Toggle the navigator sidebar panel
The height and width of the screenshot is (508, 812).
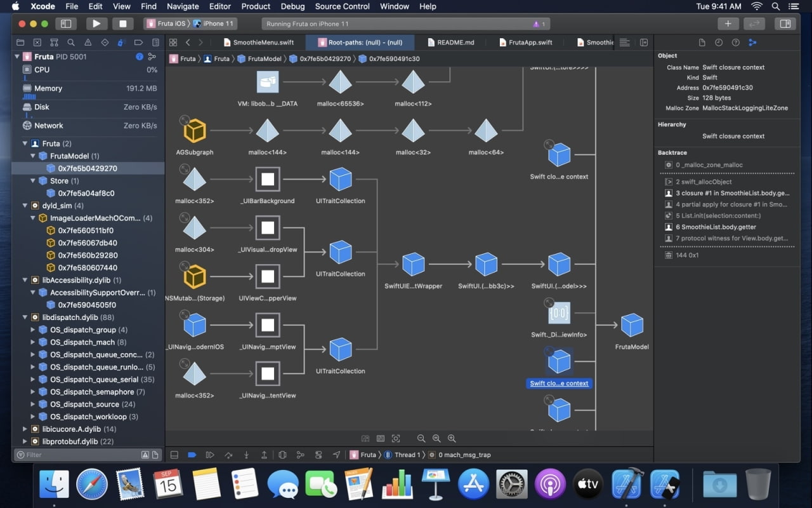[x=65, y=23]
